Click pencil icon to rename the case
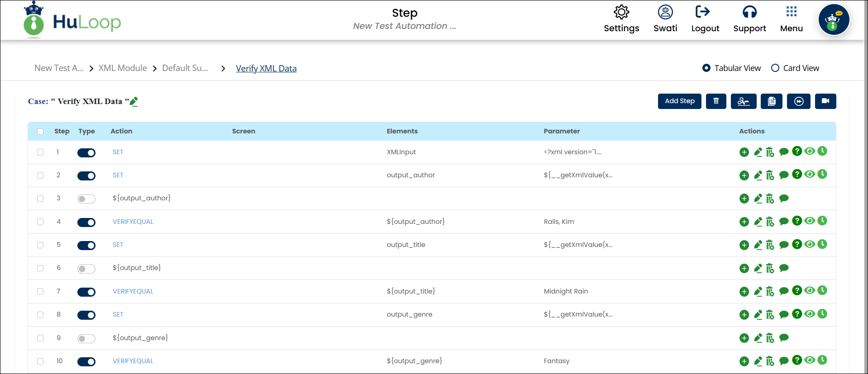 134,102
